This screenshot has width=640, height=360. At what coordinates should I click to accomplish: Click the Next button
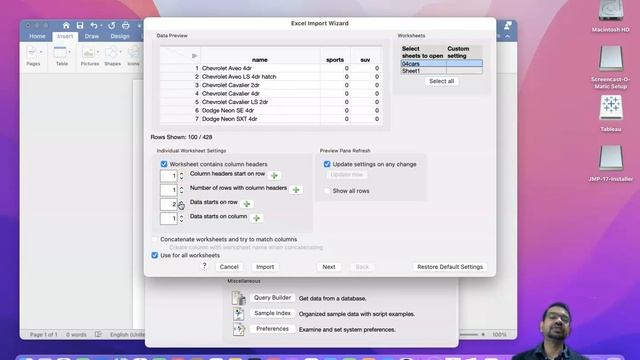[x=329, y=267]
